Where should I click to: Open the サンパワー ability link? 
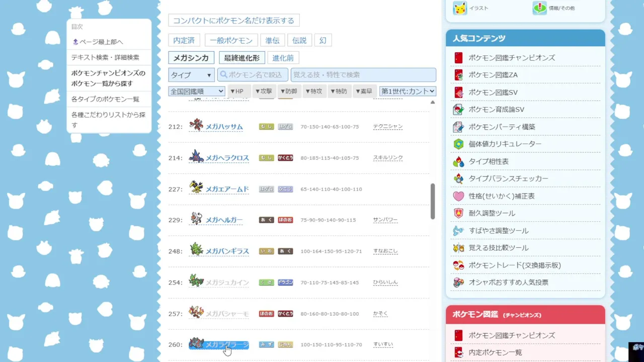coord(385,220)
